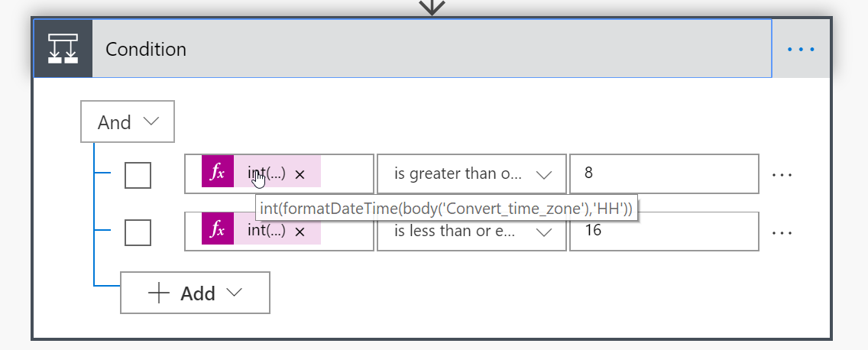The width and height of the screenshot is (868, 350).
Task: Remove the second int(...) expression token
Action: pos(300,232)
